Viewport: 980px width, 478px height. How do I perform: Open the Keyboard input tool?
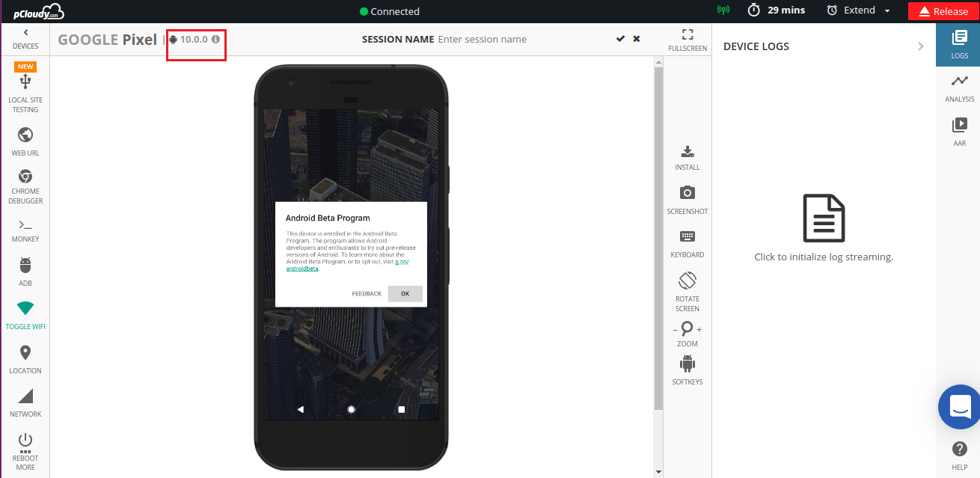pos(687,244)
